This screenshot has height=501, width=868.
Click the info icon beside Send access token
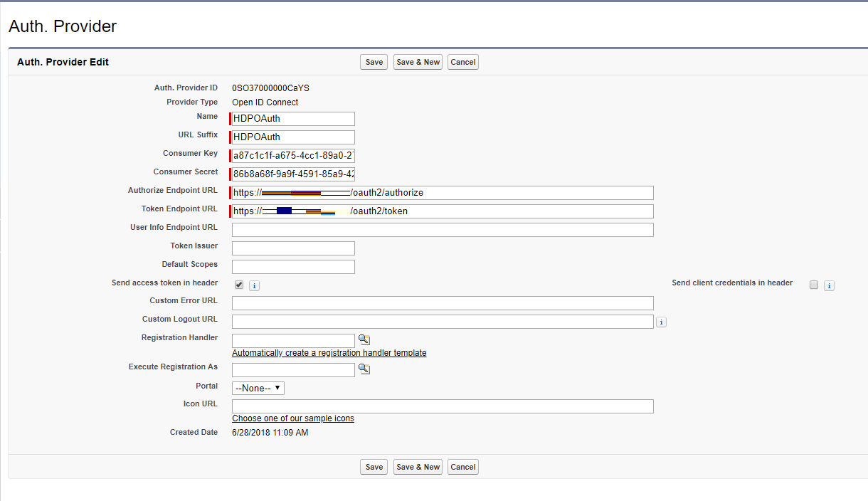pyautogui.click(x=254, y=285)
